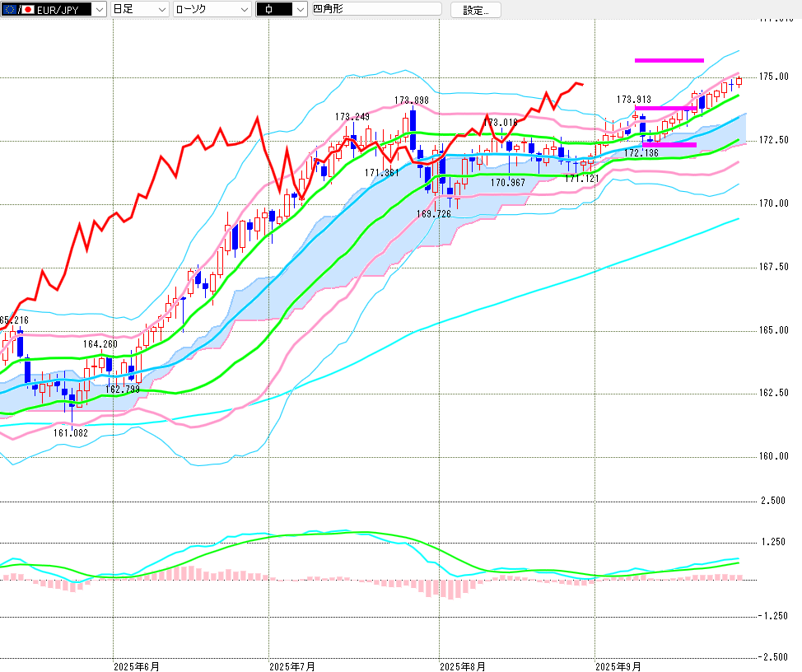Click the 173.898 high price label
The width and height of the screenshot is (802, 672).
click(x=411, y=100)
